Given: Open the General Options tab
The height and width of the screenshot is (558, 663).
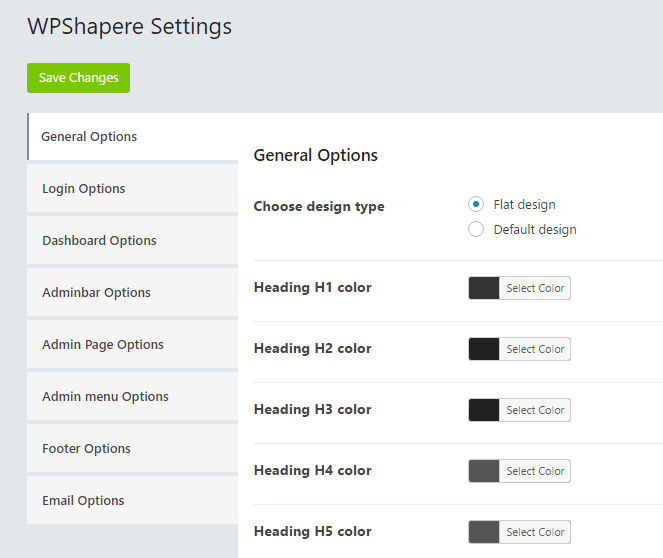Looking at the screenshot, I should pyautogui.click(x=132, y=137).
